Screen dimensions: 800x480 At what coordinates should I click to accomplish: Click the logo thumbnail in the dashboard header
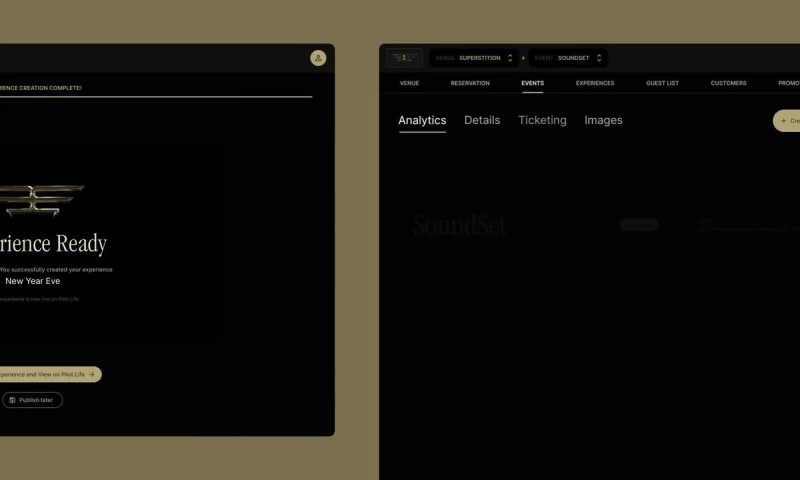pyautogui.click(x=404, y=58)
